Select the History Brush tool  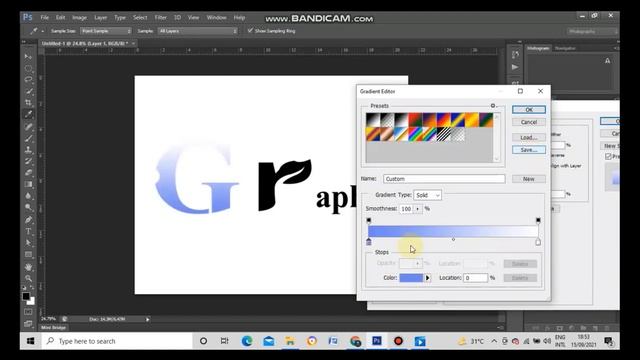coord(28,161)
